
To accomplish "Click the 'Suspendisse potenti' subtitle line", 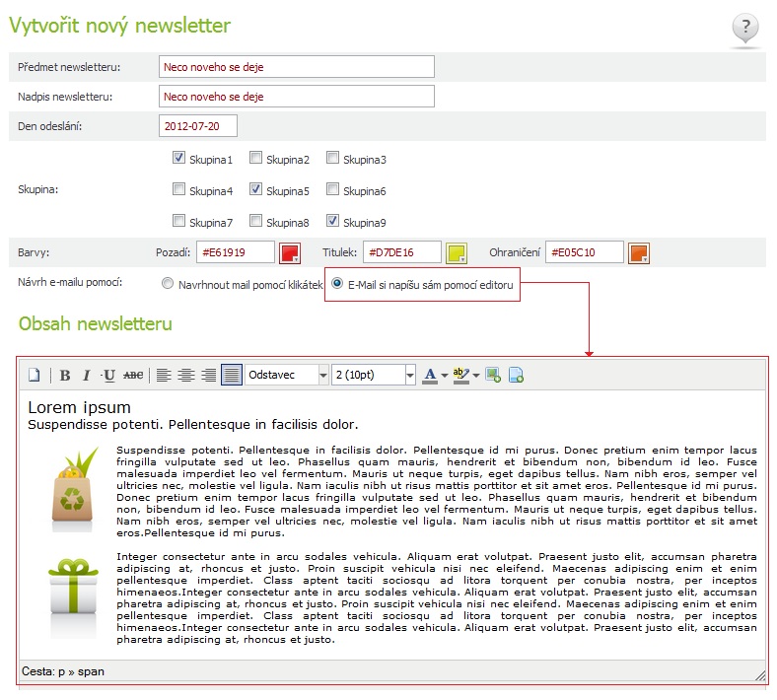I will 192,425.
